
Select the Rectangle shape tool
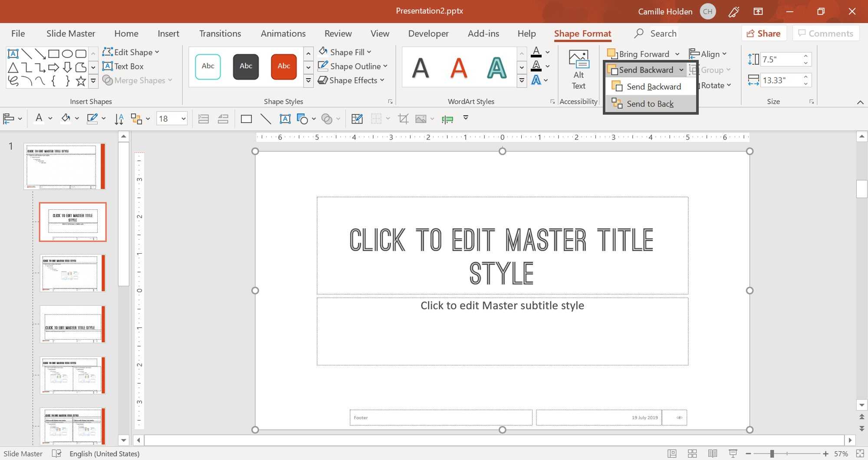click(x=54, y=53)
